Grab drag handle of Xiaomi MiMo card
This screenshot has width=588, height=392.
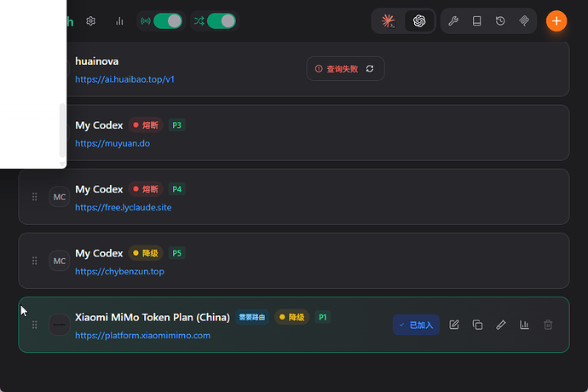click(x=34, y=325)
